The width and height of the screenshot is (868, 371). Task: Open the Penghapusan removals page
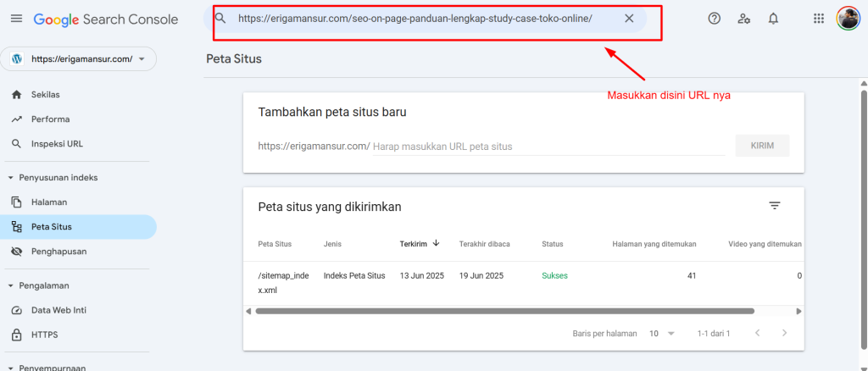click(x=58, y=252)
